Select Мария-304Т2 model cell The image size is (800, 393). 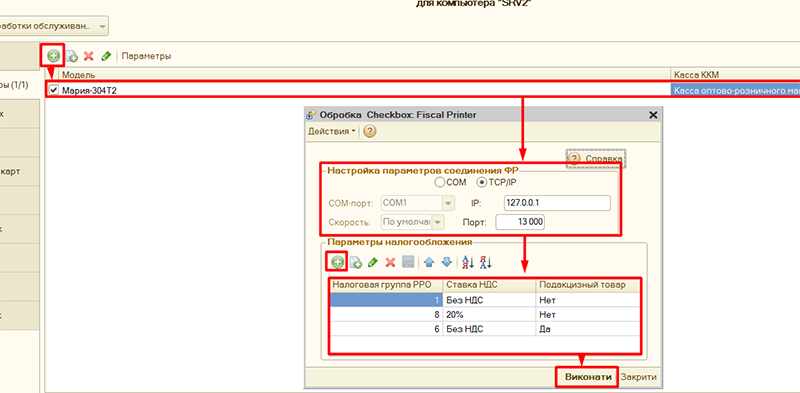(x=364, y=90)
